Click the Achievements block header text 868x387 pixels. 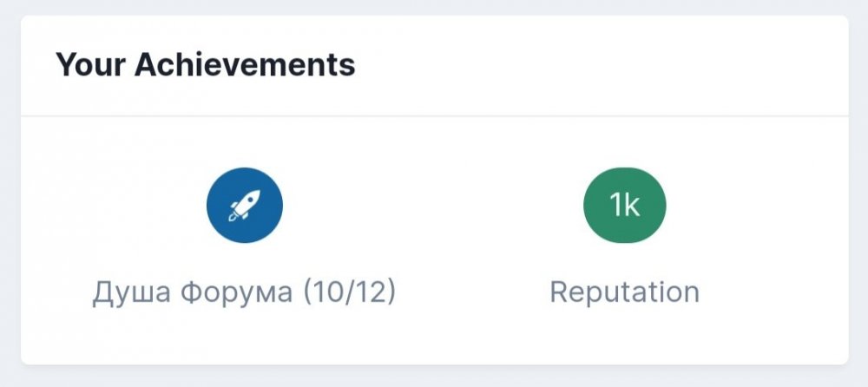tap(205, 66)
